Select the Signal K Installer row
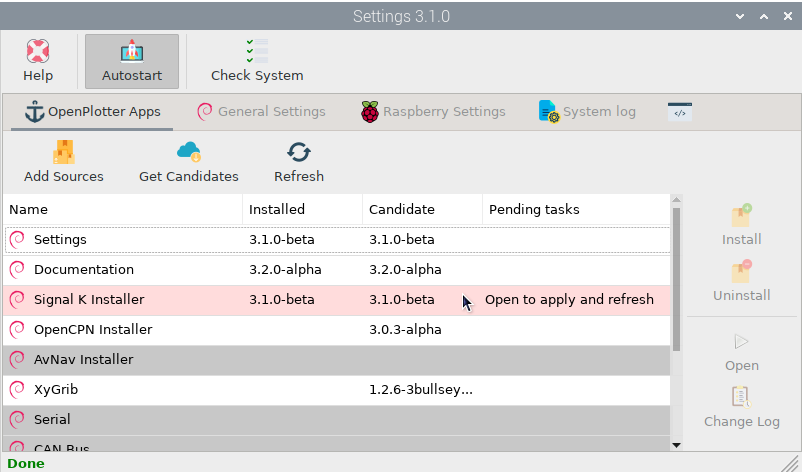802x474 pixels. 337,300
